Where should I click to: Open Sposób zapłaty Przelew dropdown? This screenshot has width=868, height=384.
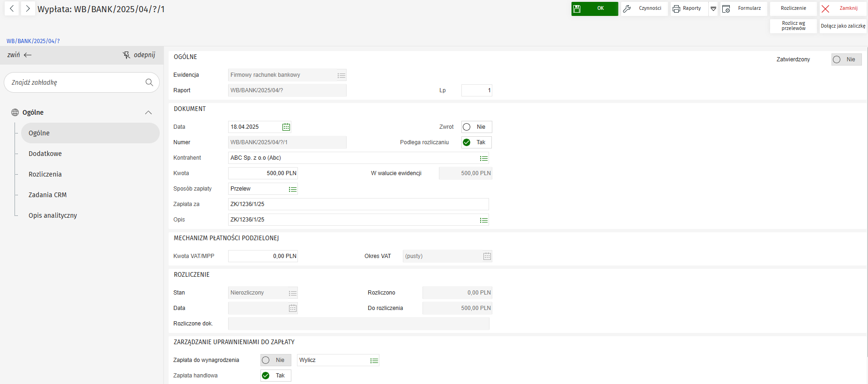point(292,189)
